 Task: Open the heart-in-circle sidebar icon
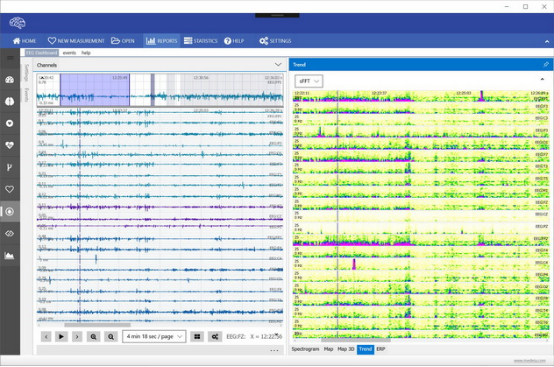(x=10, y=123)
